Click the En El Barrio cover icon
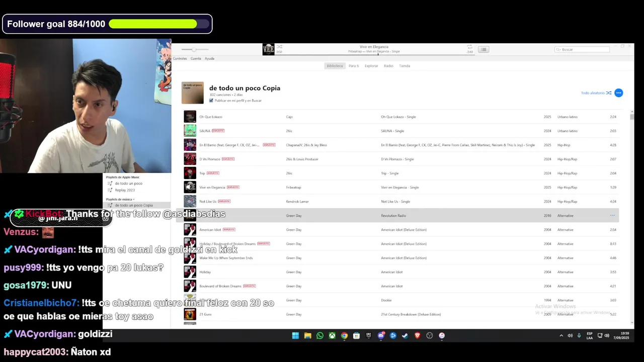Image resolution: width=644 pixels, height=362 pixels. click(190, 145)
